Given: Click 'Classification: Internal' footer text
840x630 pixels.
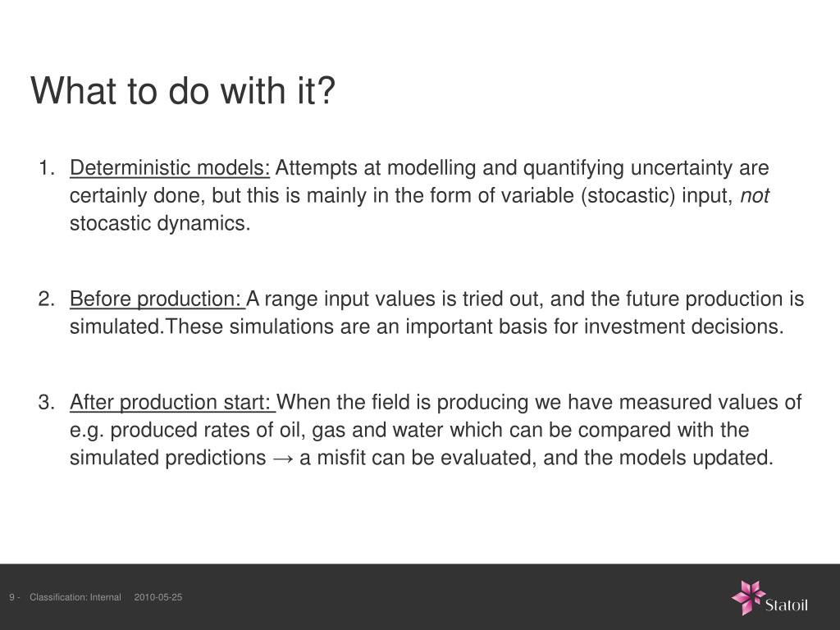Looking at the screenshot, I should click(x=75, y=597).
